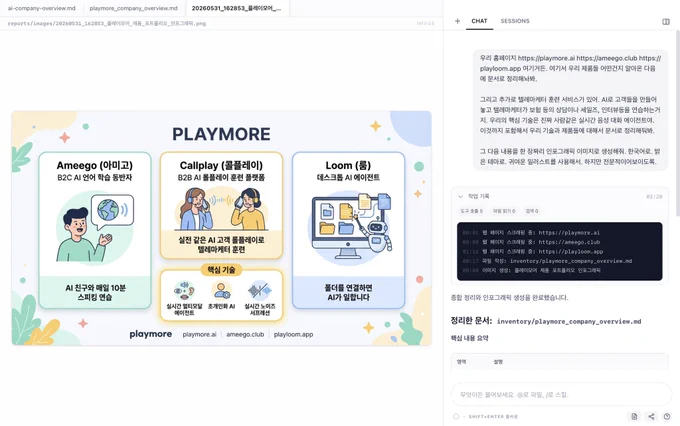Screen dimensions: 680x426
Task: Click the SHIFT+ENTER line break hint text
Action: (493, 416)
